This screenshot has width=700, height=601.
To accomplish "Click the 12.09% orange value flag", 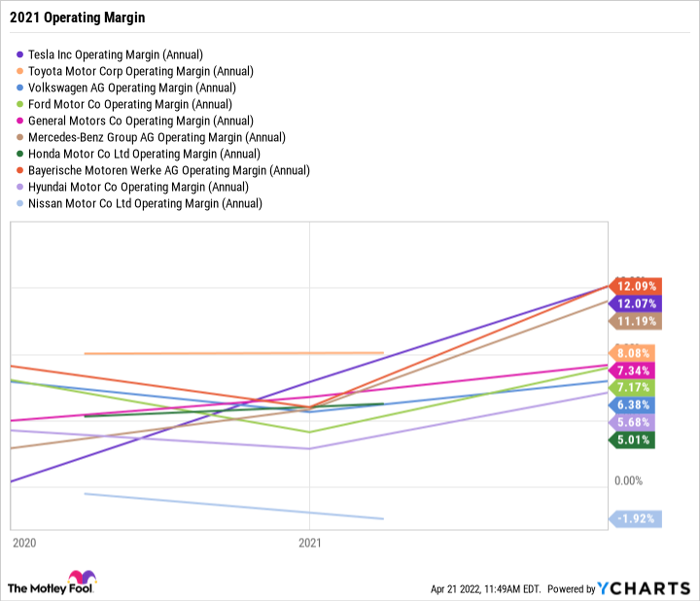I will click(637, 286).
